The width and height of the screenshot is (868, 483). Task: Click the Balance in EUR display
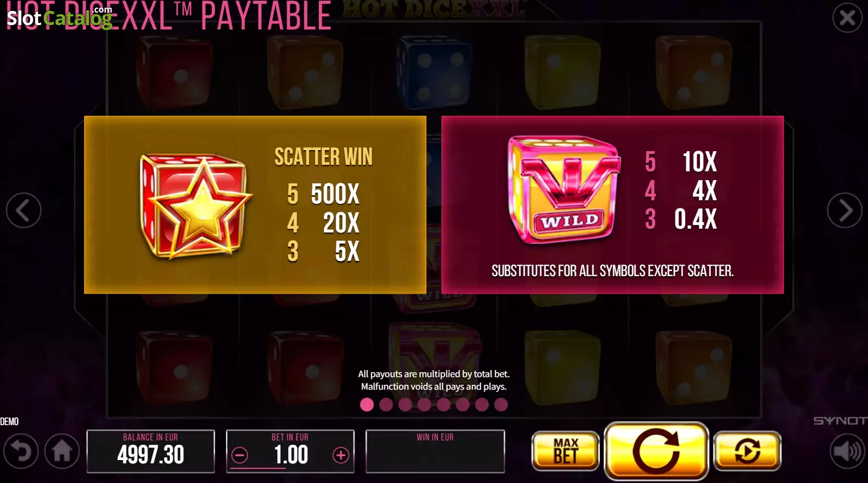point(151,451)
